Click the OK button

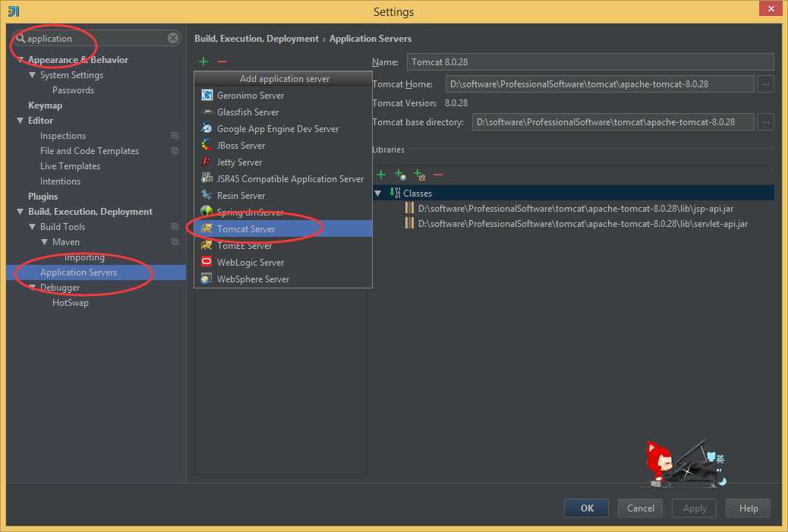[x=587, y=508]
